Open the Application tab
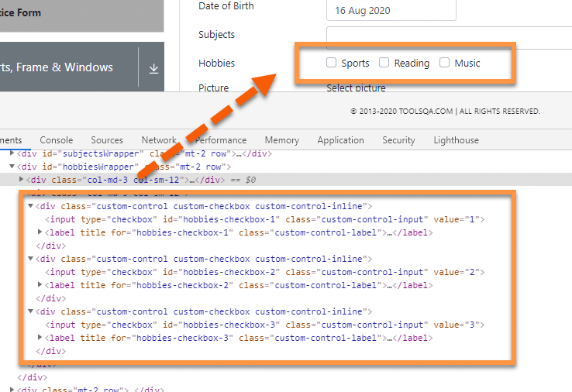Screen dimensions: 572x392 coord(340,140)
